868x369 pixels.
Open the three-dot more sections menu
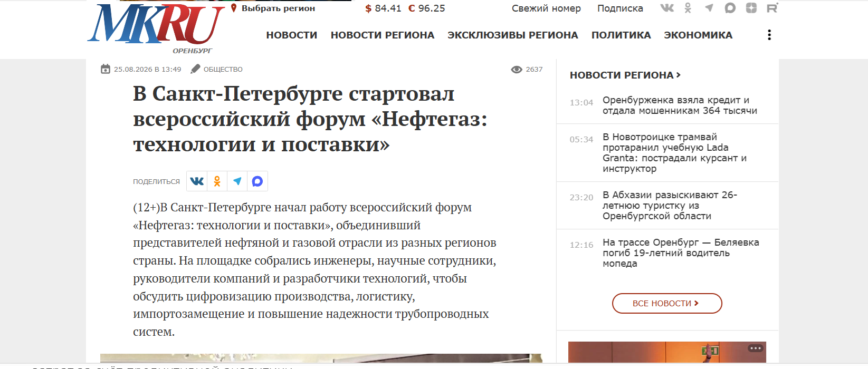click(x=769, y=35)
